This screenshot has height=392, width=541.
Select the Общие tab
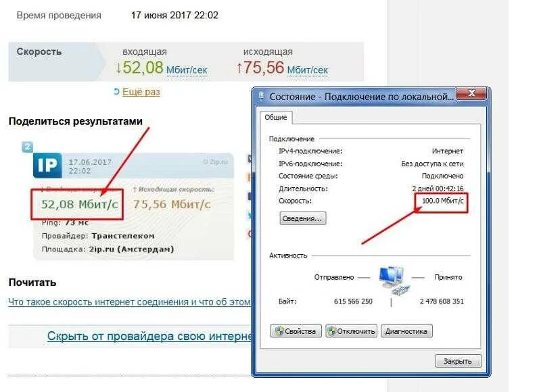tap(276, 117)
